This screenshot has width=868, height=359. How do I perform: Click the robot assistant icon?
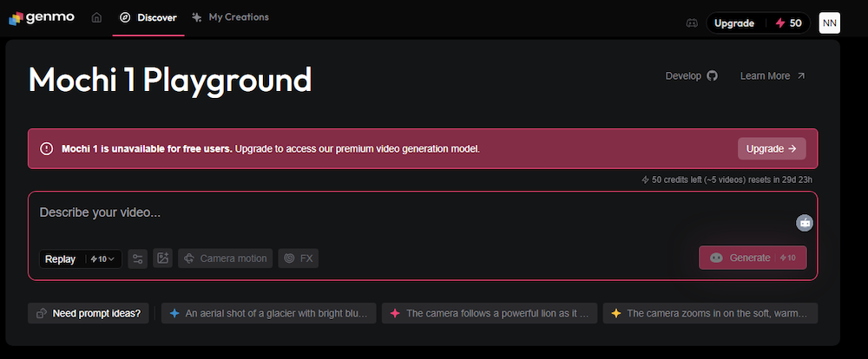point(805,223)
